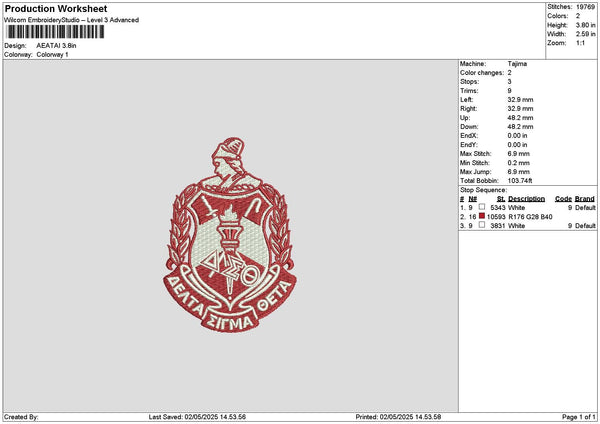Screen dimensions: 600x424
Task: Click the 'Created By:' footer label
Action: click(x=21, y=417)
